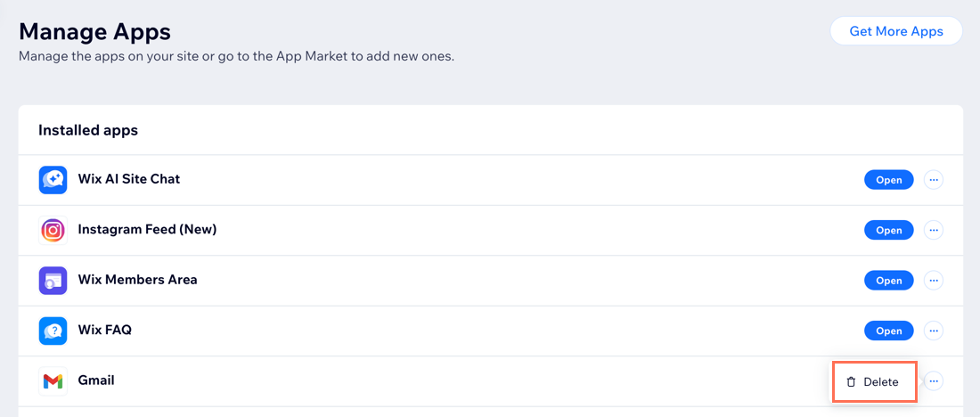Show more actions for Wix FAQ
Image resolution: width=980 pixels, height=417 pixels.
click(933, 331)
